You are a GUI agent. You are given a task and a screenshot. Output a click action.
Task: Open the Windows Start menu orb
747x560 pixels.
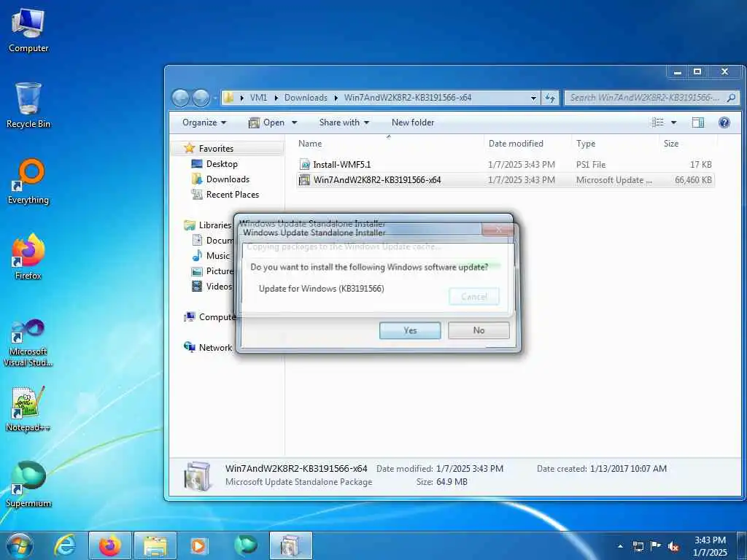point(20,545)
